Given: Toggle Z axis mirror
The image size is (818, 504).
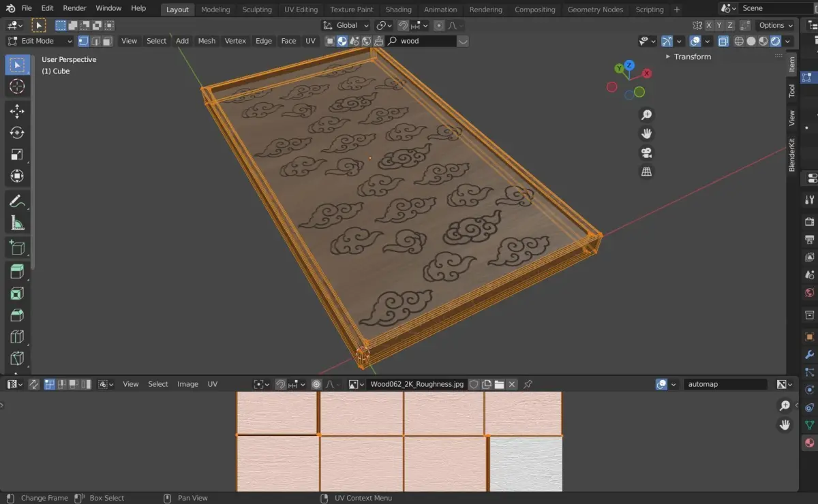Looking at the screenshot, I should click(731, 25).
